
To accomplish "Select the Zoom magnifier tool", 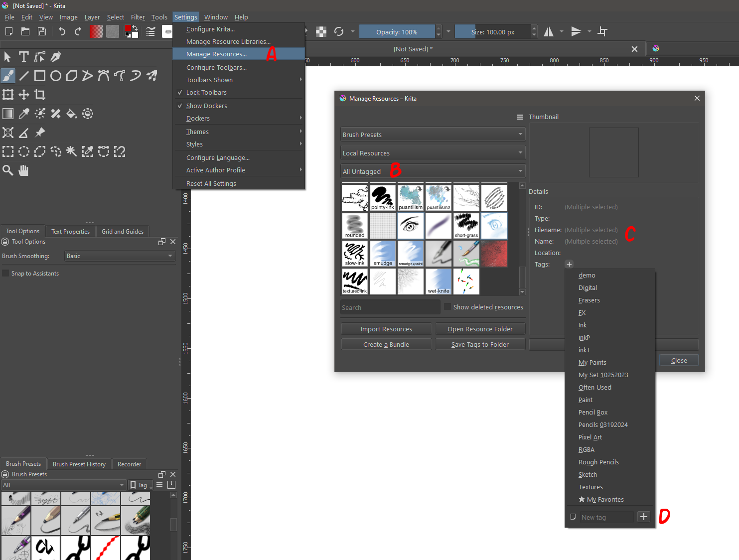I will pyautogui.click(x=8, y=170).
